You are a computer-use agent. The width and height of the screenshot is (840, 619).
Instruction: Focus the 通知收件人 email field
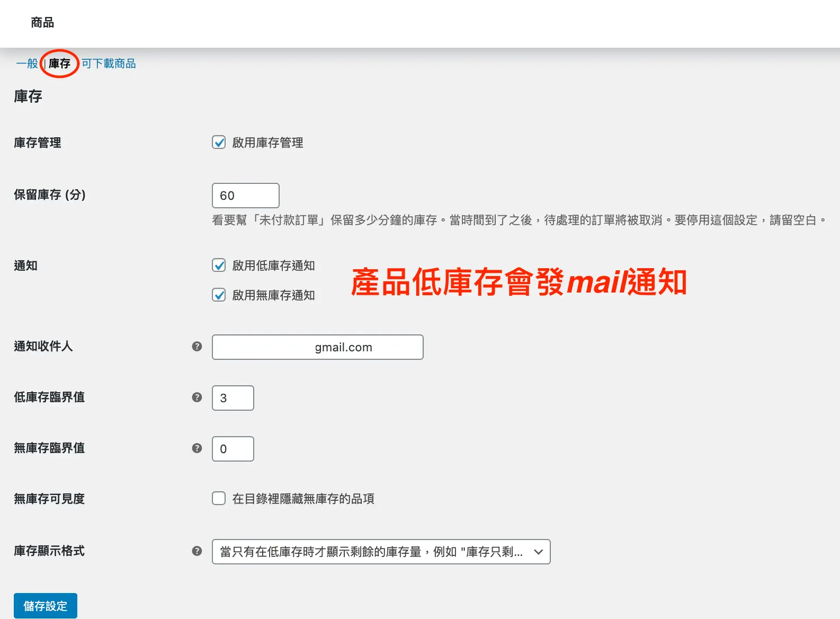click(x=317, y=347)
